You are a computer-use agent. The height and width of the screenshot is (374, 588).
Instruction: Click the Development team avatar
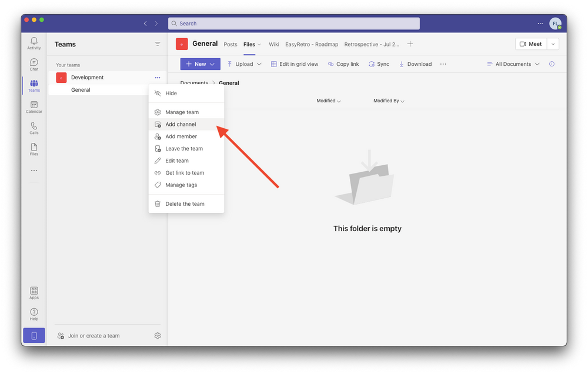[x=61, y=78]
